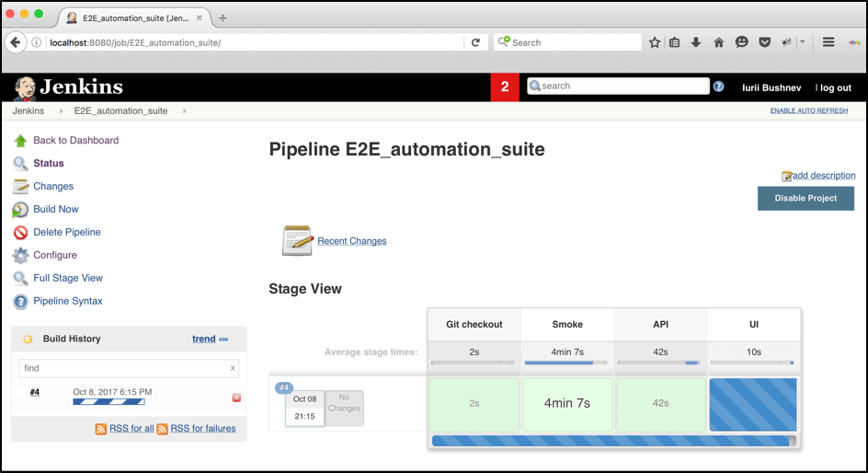Open the trend link in Build History

(x=204, y=339)
